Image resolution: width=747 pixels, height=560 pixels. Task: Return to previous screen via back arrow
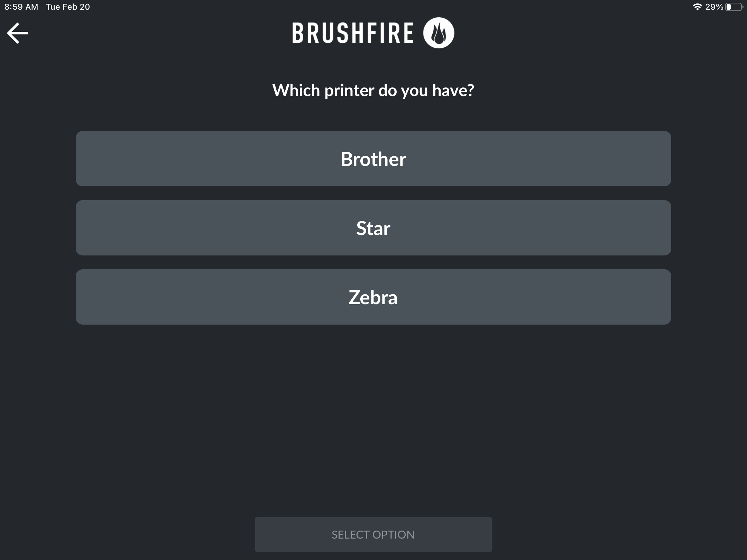(18, 33)
